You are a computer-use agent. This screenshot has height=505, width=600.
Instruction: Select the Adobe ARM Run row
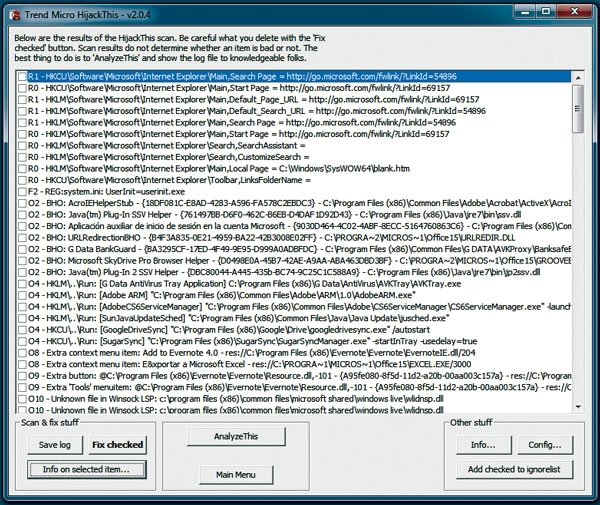coord(295,295)
